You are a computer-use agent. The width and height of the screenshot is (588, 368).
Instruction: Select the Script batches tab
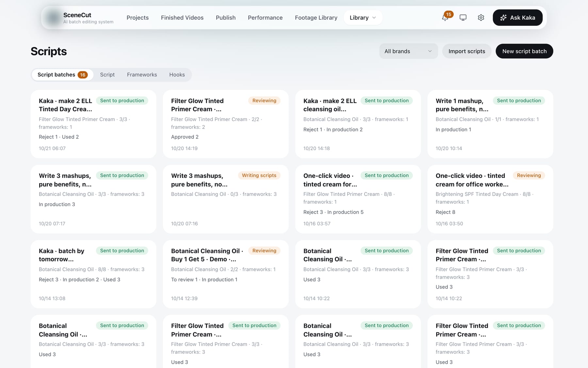[62, 75]
